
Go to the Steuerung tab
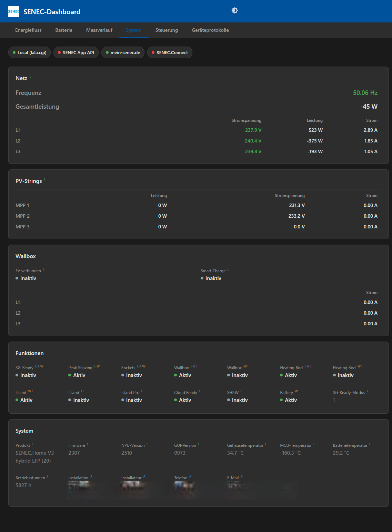point(167,30)
